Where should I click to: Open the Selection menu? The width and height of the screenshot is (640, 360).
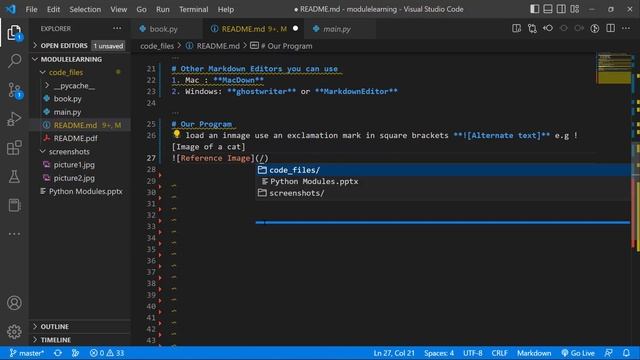(85, 9)
